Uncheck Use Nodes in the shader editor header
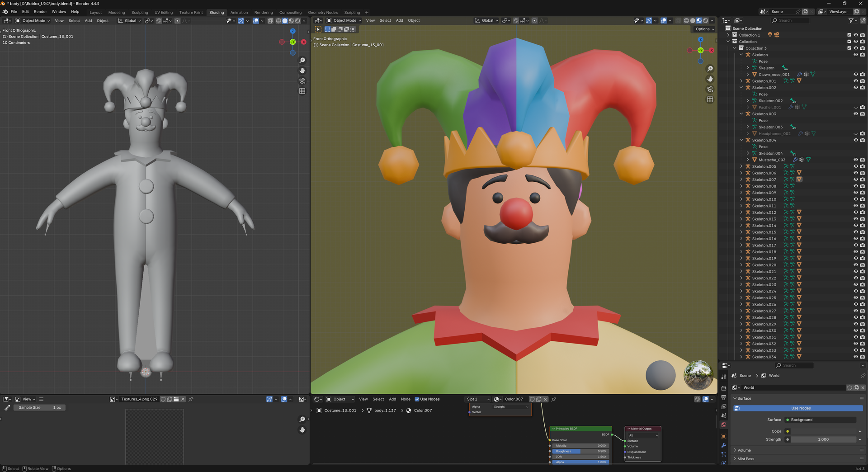The width and height of the screenshot is (868, 472). pos(417,399)
